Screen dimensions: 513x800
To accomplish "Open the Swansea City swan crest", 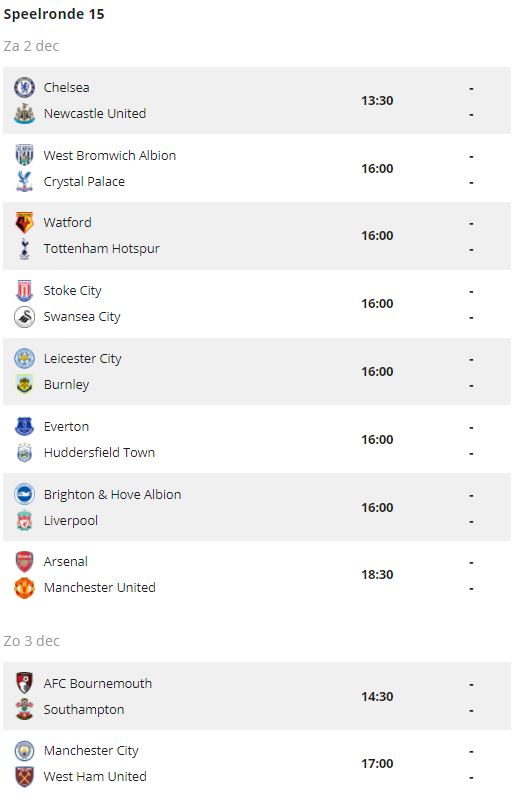I will point(24,317).
